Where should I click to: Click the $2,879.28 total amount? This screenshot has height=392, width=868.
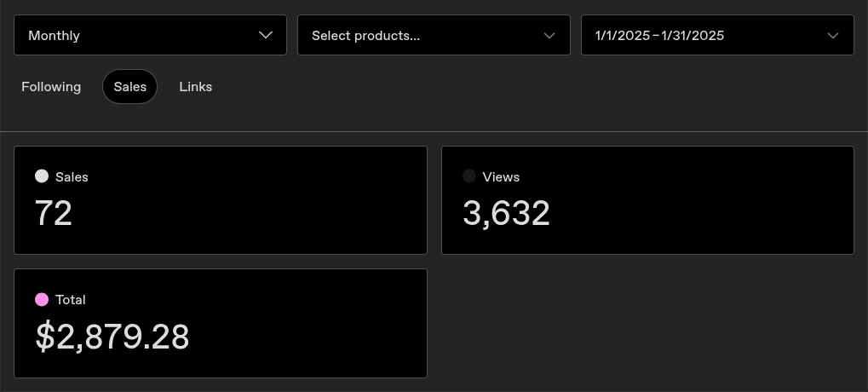(x=112, y=337)
